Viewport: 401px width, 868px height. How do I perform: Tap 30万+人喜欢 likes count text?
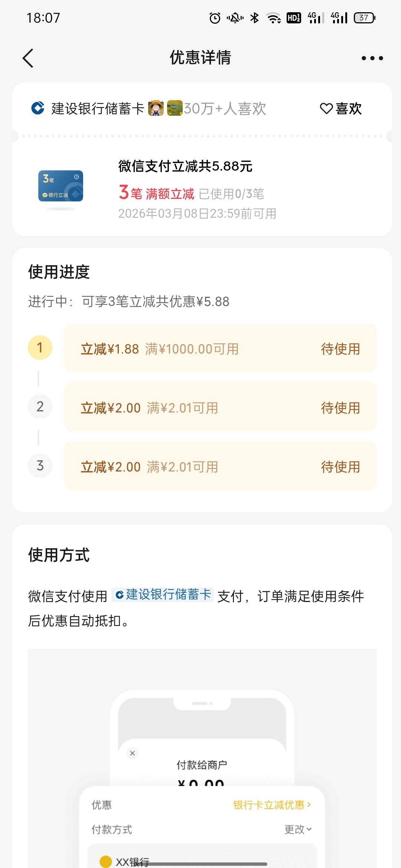[x=225, y=109]
